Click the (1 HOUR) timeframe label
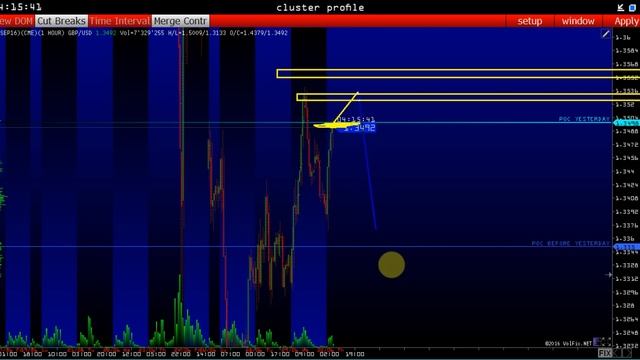Image resolution: width=640 pixels, height=360 pixels. (51, 33)
